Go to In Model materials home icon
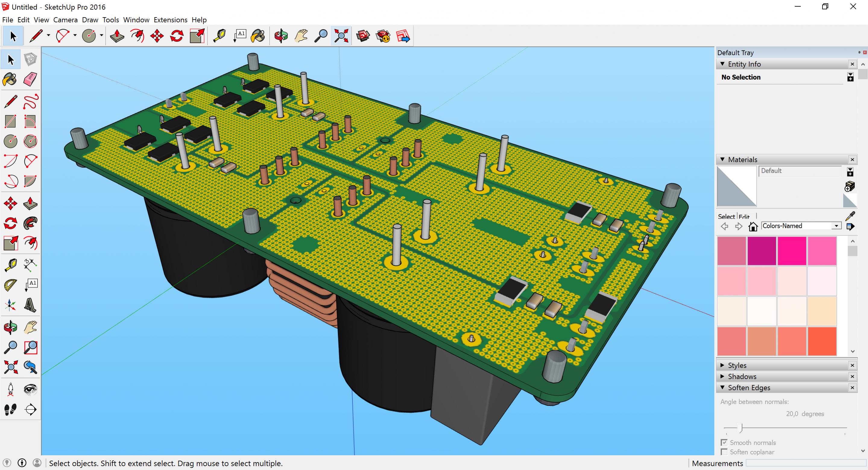The width and height of the screenshot is (868, 470). [753, 226]
